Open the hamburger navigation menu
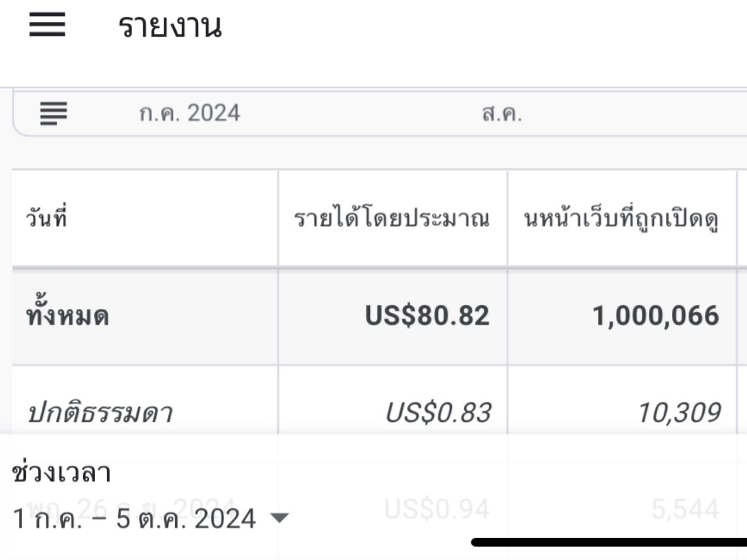Screen dimensions: 747x560 [47, 24]
